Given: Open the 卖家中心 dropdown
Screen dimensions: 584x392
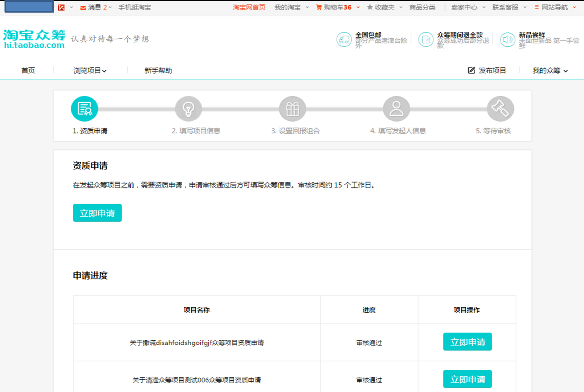Looking at the screenshot, I should pos(469,8).
